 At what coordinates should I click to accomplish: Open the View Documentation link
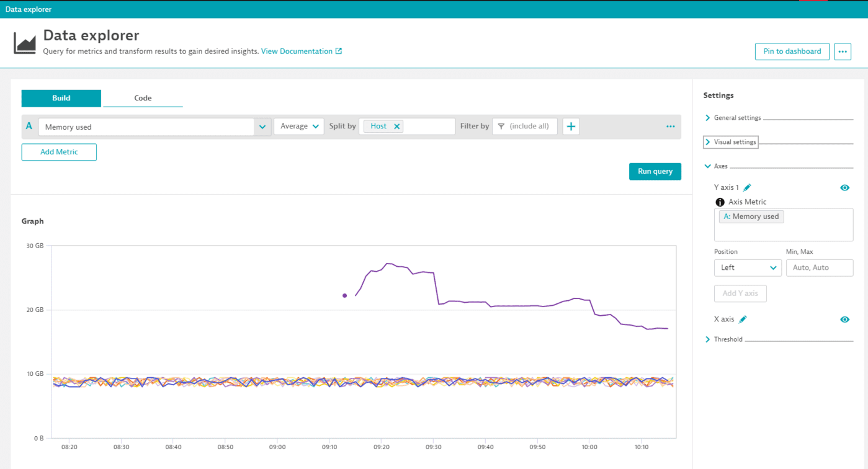(298, 51)
